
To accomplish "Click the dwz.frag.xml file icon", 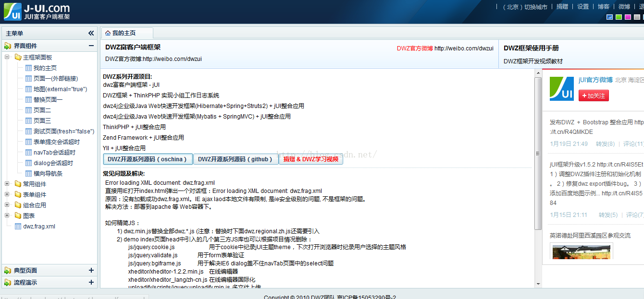I will (19, 226).
